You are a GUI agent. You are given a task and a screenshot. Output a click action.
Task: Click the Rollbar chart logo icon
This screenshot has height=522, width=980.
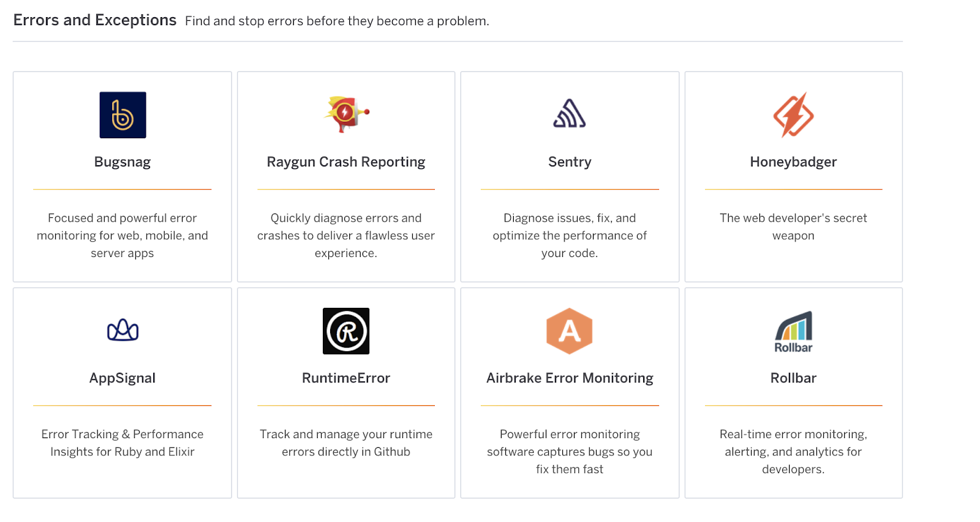[793, 332]
